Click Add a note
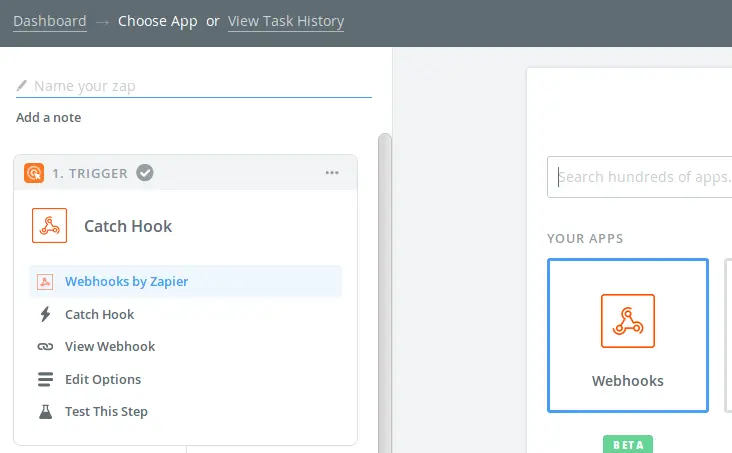Screen dimensions: 732x453 coord(49,117)
